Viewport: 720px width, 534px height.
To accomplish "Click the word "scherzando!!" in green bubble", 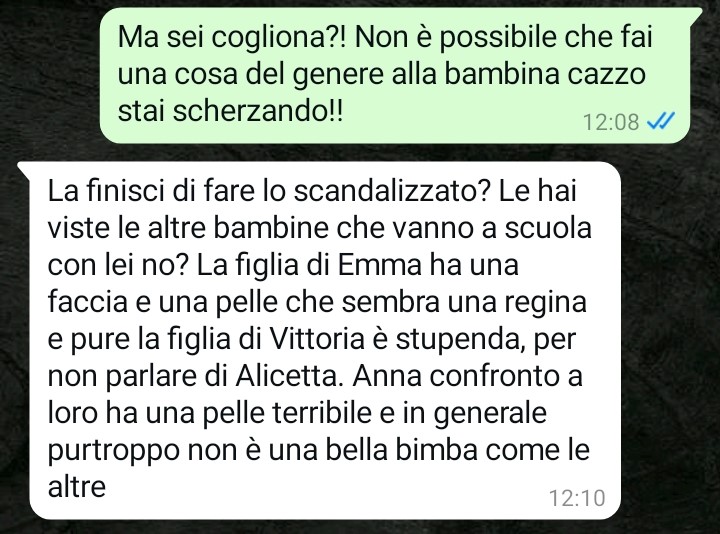I will [x=258, y=111].
